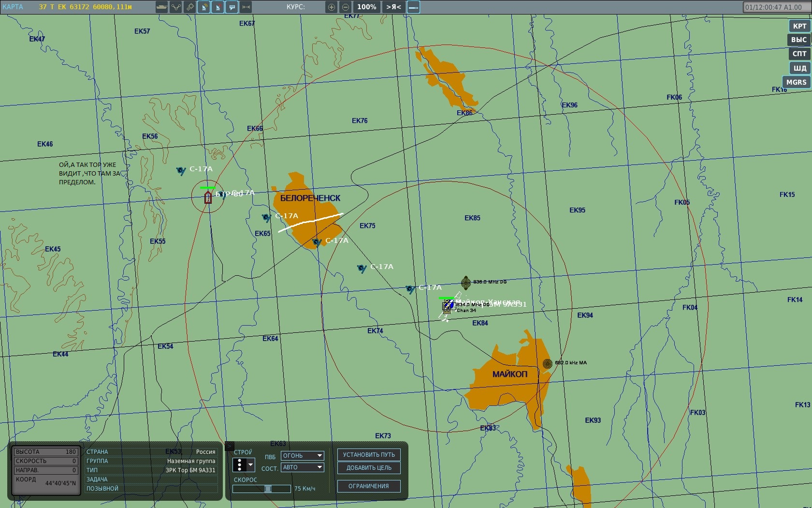The image size is (812, 508).
Task: Open the СТРОЙ formation dropdown
Action: click(x=244, y=465)
